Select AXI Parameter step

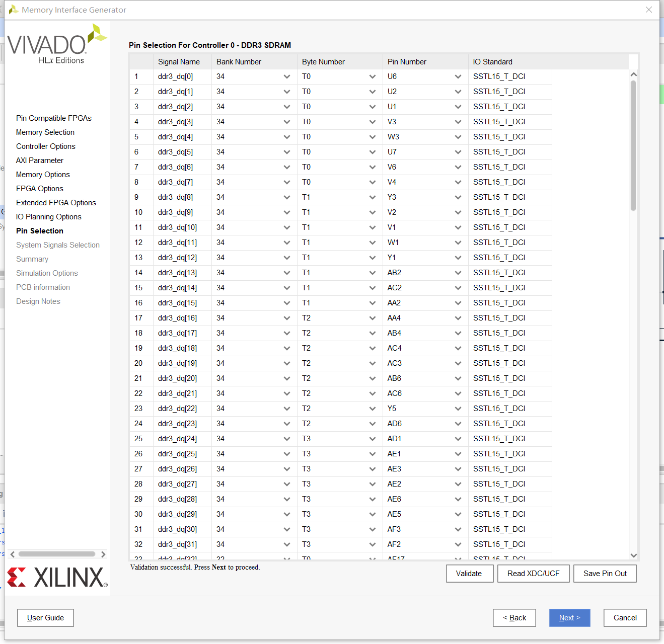40,160
